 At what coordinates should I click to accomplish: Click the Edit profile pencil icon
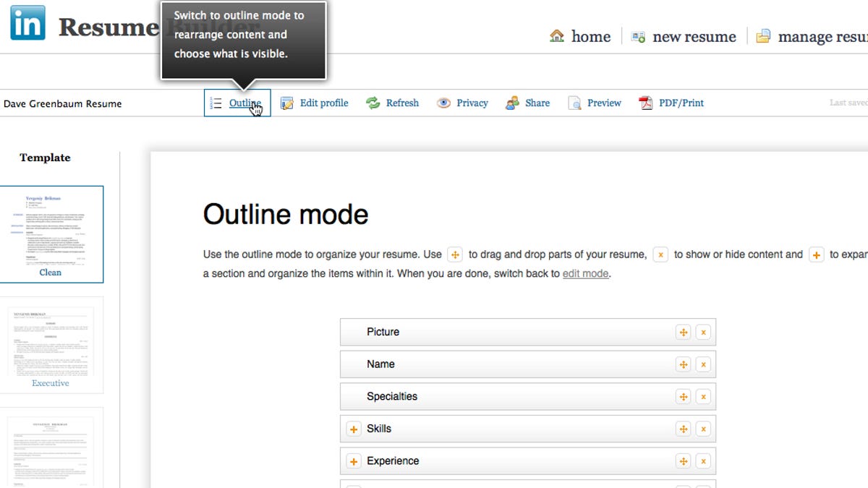(x=287, y=103)
